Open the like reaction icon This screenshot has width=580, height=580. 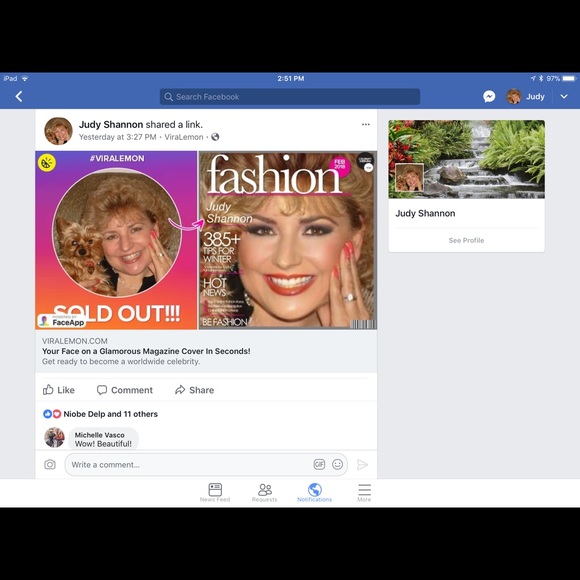pyautogui.click(x=47, y=414)
